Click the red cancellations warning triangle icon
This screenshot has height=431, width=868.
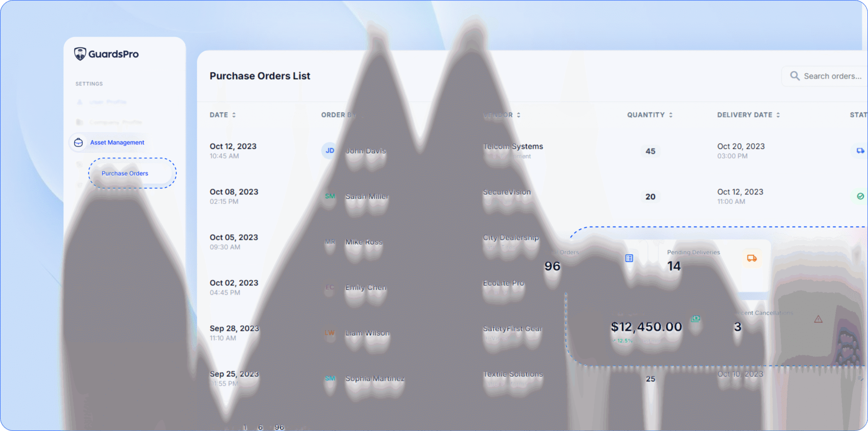pos(818,319)
